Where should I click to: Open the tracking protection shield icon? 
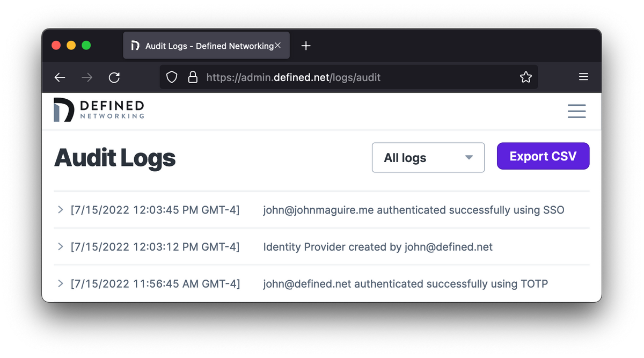pyautogui.click(x=171, y=77)
